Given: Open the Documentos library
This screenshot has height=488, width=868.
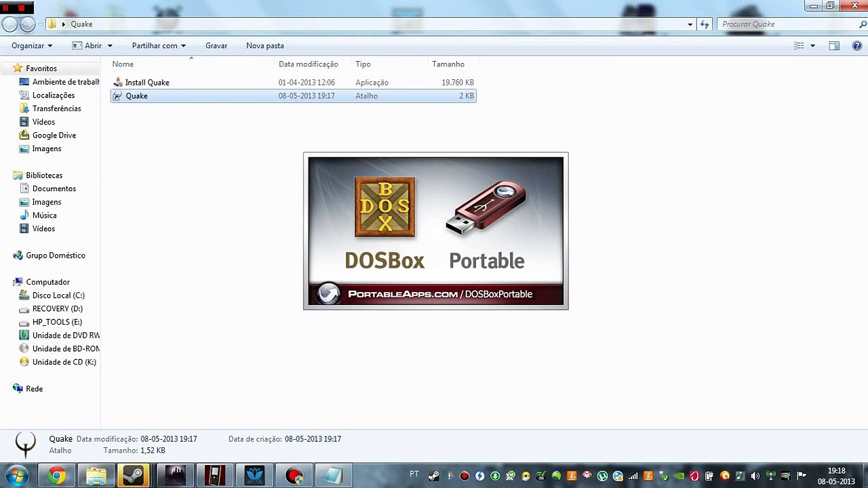Looking at the screenshot, I should (54, 188).
